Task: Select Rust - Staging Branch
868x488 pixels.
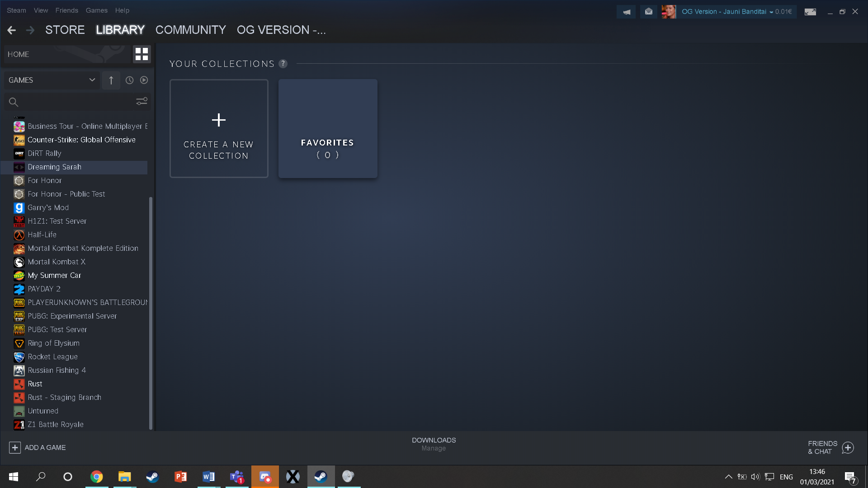Action: tap(65, 397)
